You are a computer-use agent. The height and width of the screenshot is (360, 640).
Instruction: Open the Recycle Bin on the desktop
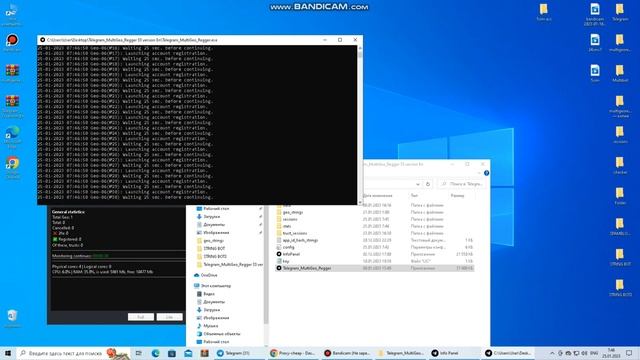coord(12,318)
